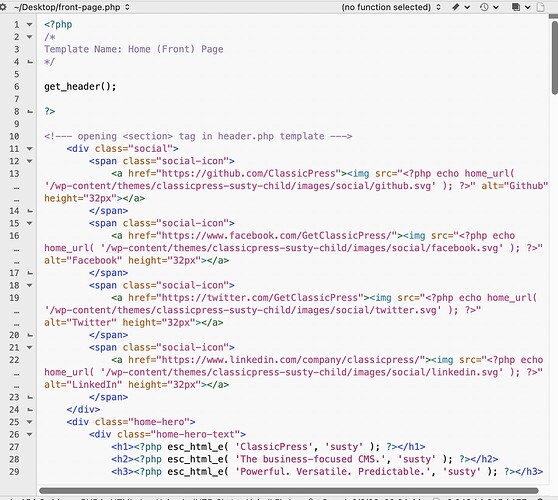Viewport: 558px width, 500px height.
Task: Click line number 16 in the gutter
Action: coord(14,236)
